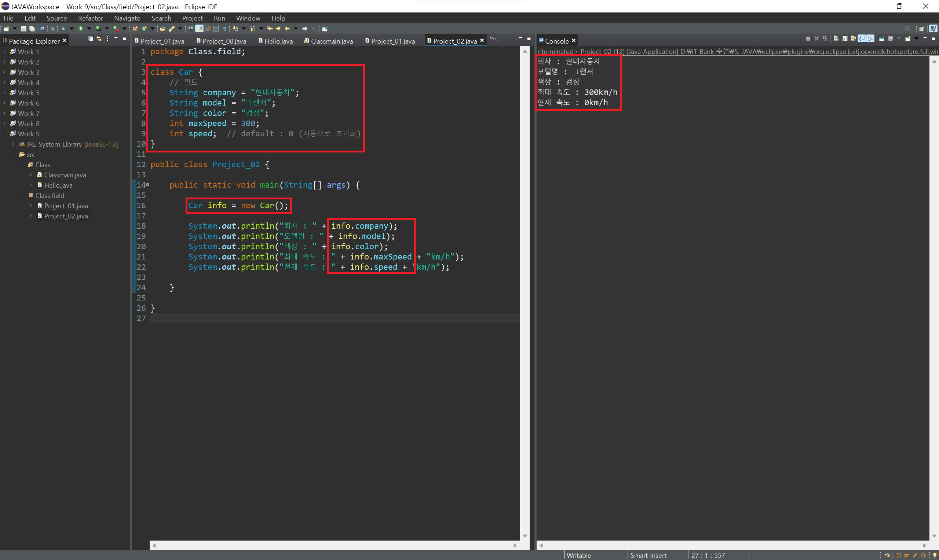Close the Project_02.java editor tab
Image resolution: width=939 pixels, height=560 pixels.
click(482, 41)
